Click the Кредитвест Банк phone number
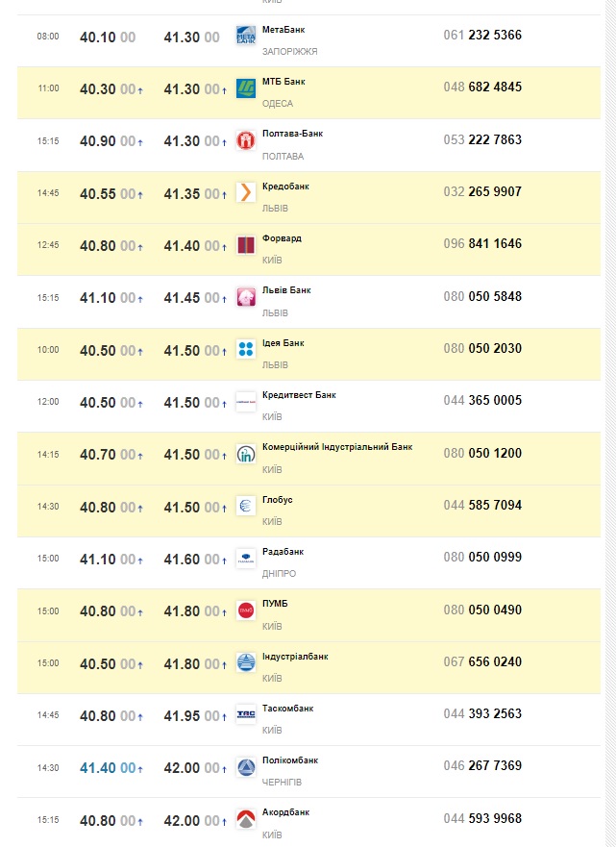The height and width of the screenshot is (847, 616). 482,401
